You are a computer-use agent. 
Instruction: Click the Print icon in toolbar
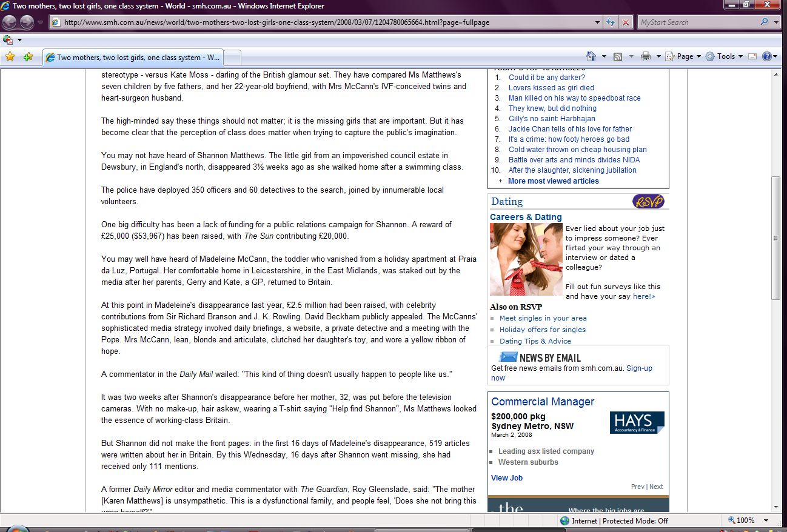(x=645, y=56)
